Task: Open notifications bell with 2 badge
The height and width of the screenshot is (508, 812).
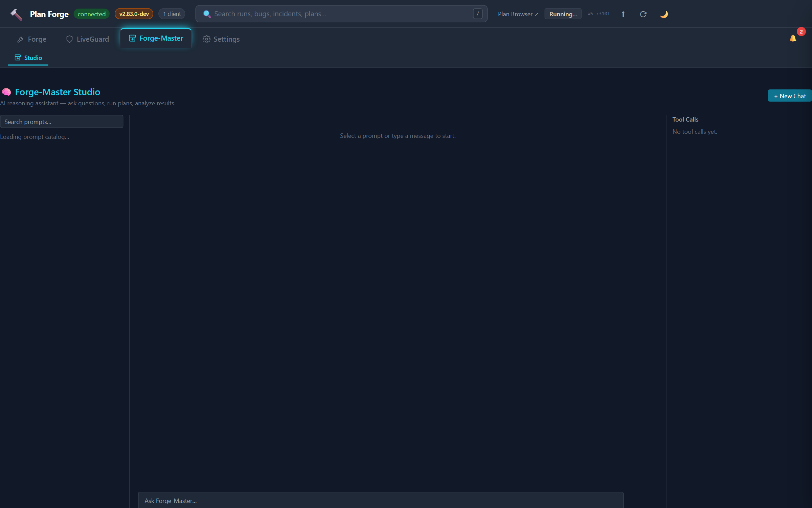Action: tap(793, 38)
